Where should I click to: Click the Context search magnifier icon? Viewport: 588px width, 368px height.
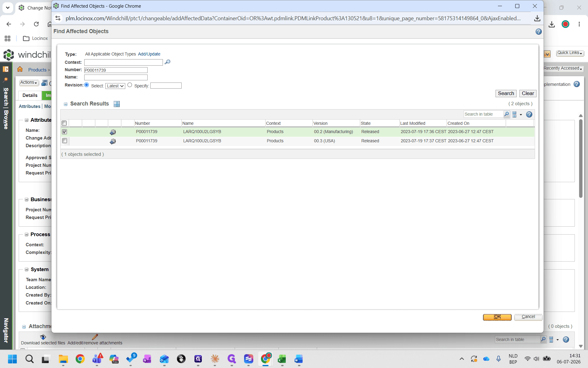pyautogui.click(x=167, y=62)
